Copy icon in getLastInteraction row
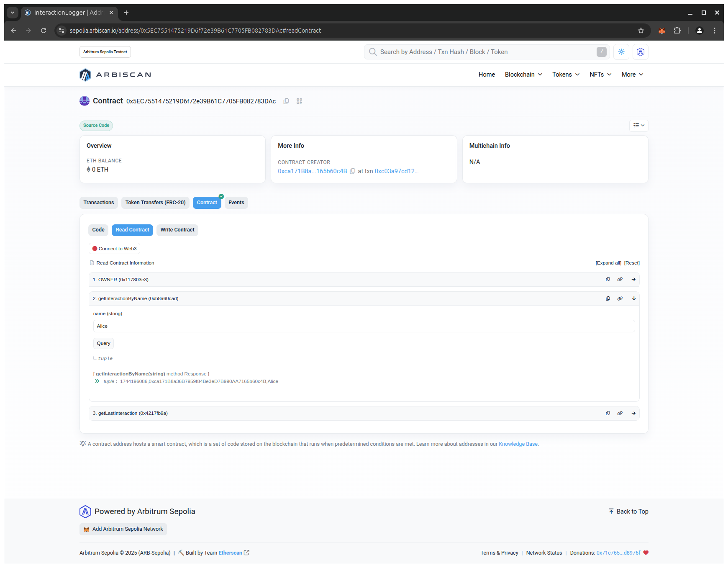This screenshot has width=728, height=568. point(608,414)
